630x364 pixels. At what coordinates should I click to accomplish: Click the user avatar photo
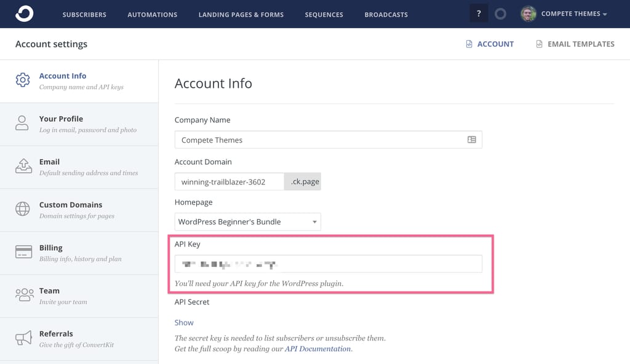528,14
